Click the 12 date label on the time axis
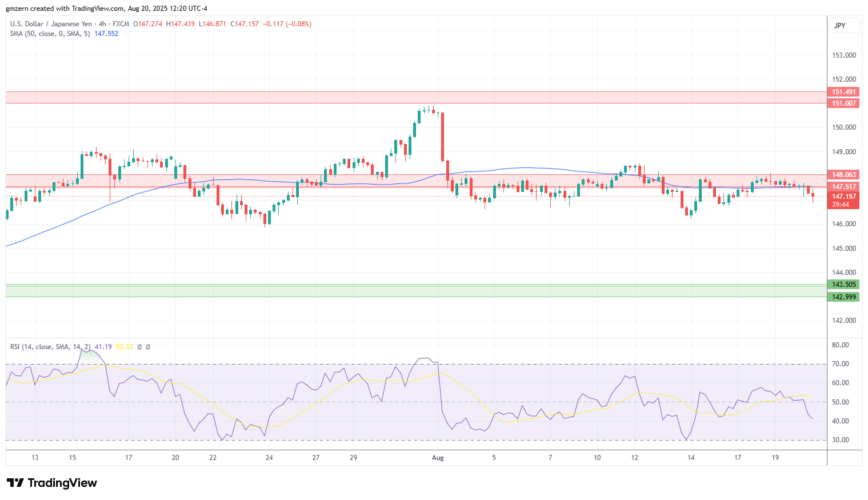 635,458
